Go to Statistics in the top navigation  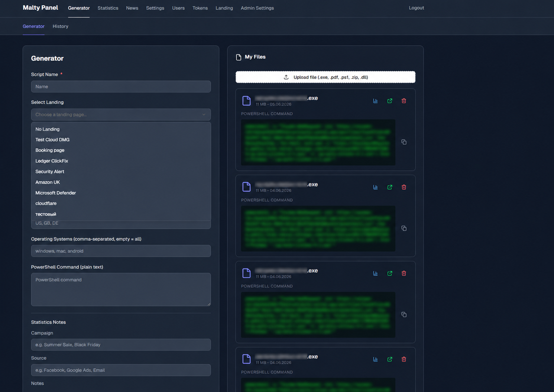108,8
